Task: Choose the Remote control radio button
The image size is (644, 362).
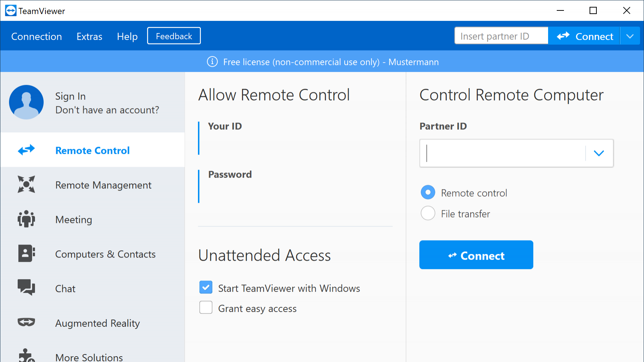Action: pos(428,192)
